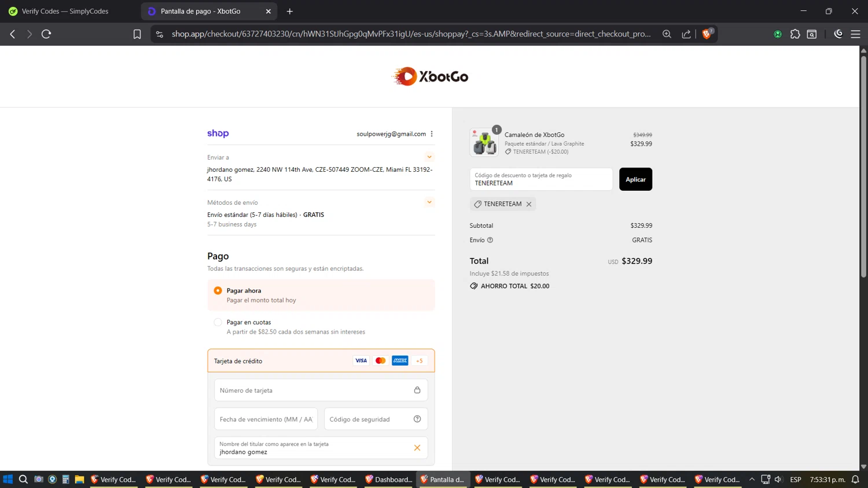Screen dimensions: 868x488
Task: Open the ESP language indicator
Action: (x=796, y=479)
